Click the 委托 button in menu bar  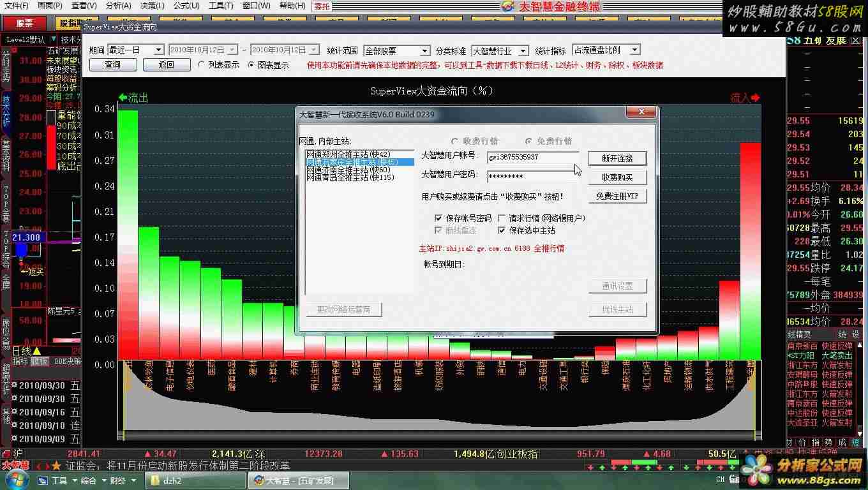tap(322, 6)
